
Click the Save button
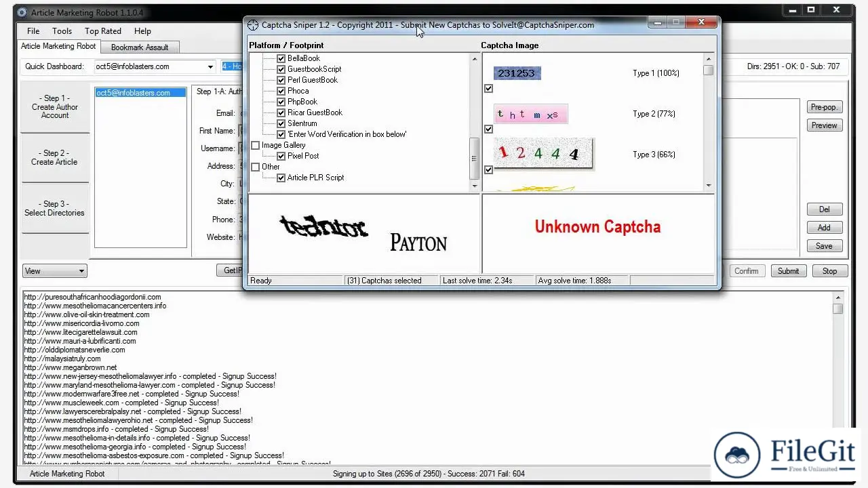(824, 246)
